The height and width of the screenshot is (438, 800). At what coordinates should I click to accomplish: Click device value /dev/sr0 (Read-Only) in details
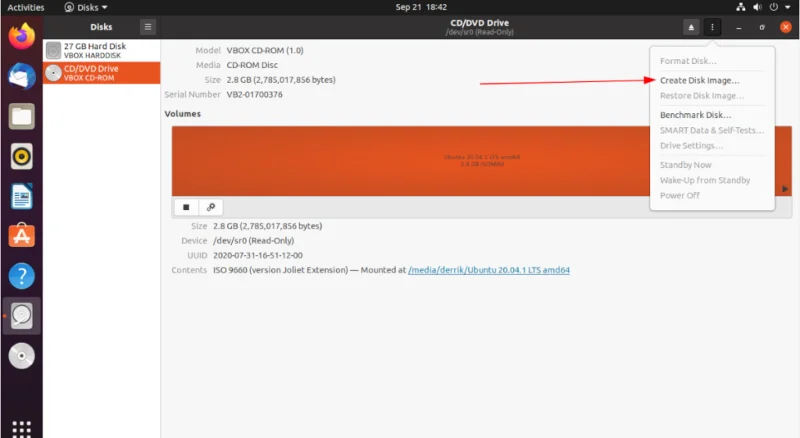254,240
